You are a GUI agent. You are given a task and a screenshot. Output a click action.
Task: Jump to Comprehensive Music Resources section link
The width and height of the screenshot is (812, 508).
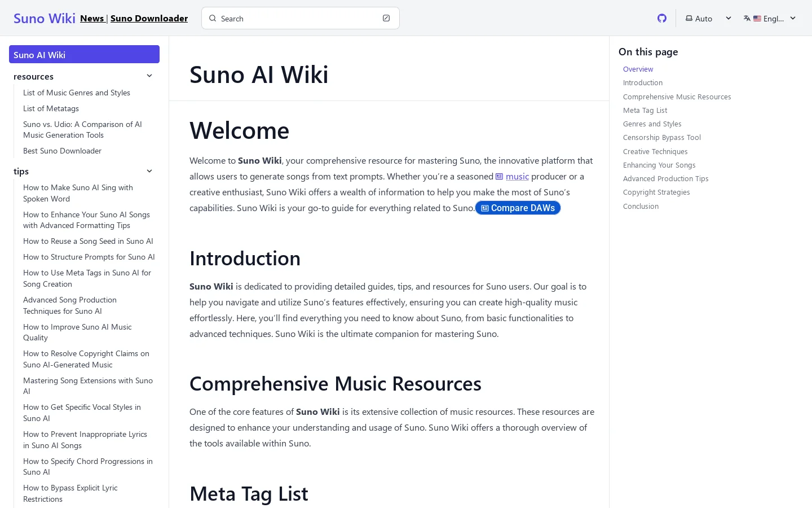click(677, 97)
